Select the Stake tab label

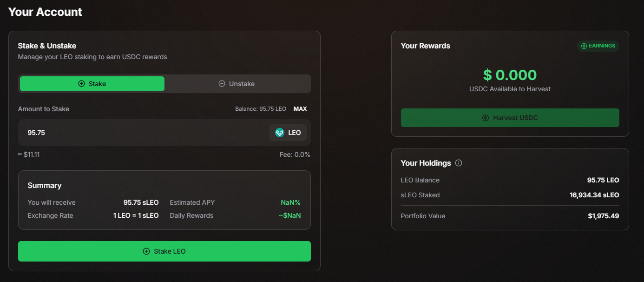97,84
